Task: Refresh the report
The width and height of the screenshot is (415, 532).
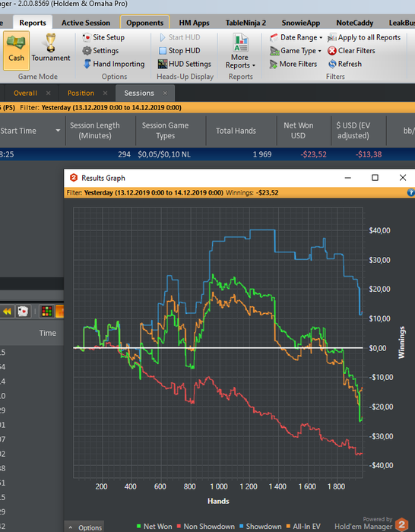Action: coord(345,64)
